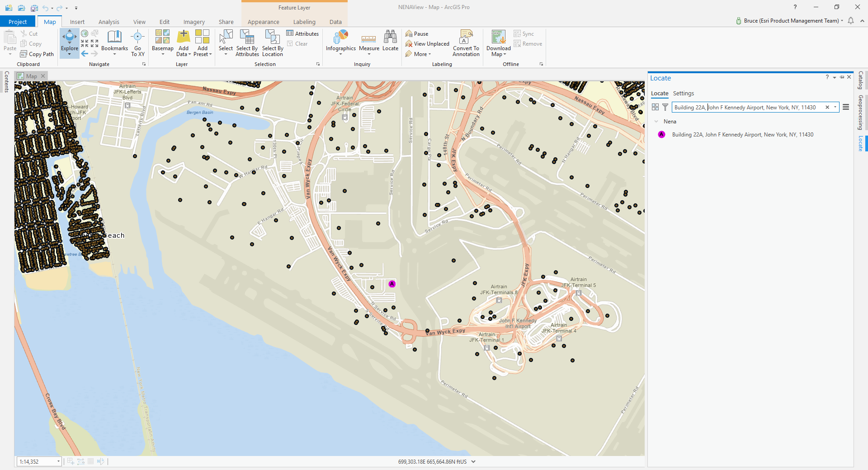Open Locate pane hamburger options menu
The width and height of the screenshot is (868, 470).
846,107
